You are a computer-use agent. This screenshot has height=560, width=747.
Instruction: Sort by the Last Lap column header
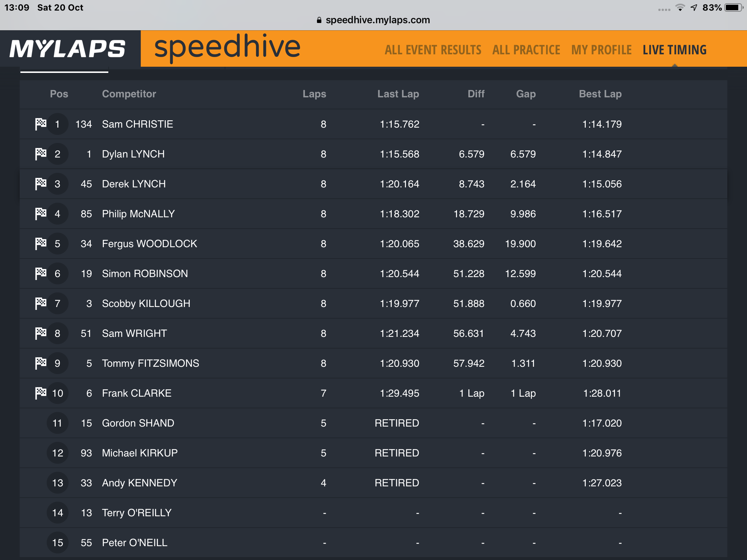pos(398,94)
